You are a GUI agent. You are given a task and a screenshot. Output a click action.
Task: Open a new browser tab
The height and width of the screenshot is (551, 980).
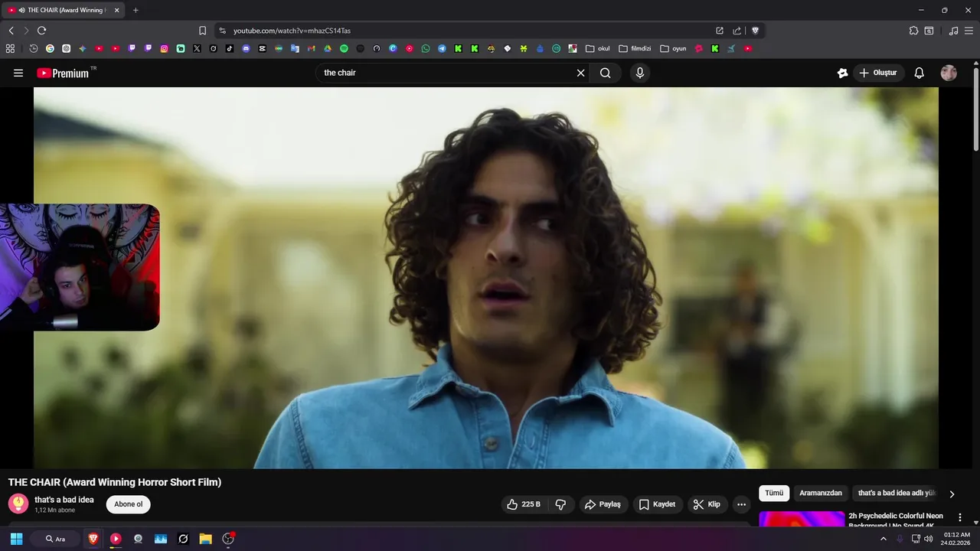point(136,10)
